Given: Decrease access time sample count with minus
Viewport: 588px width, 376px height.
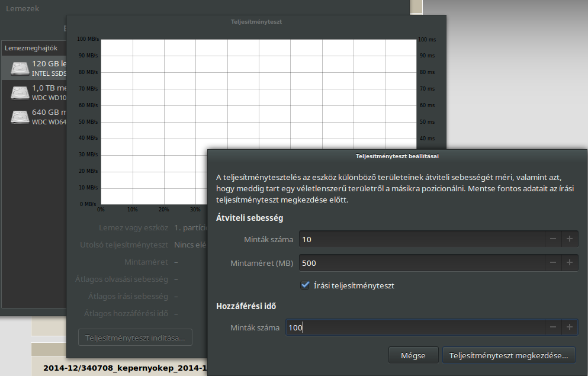Looking at the screenshot, I should click(x=552, y=327).
